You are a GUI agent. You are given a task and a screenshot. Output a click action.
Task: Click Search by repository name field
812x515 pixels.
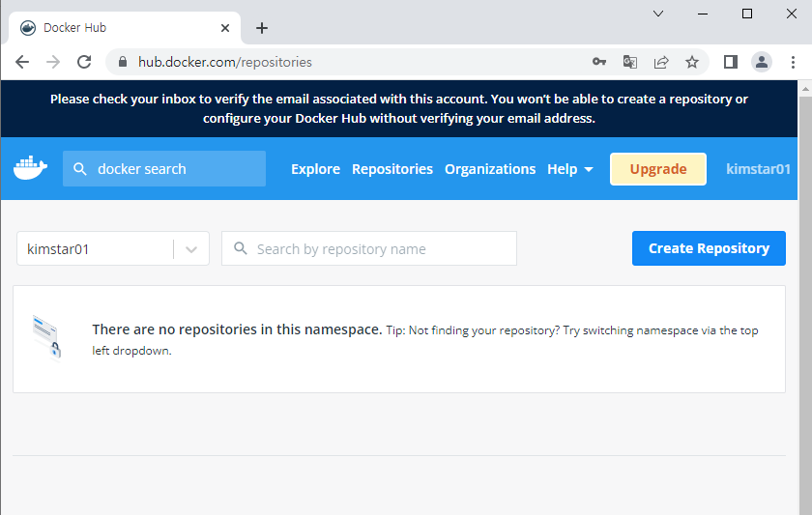(369, 248)
